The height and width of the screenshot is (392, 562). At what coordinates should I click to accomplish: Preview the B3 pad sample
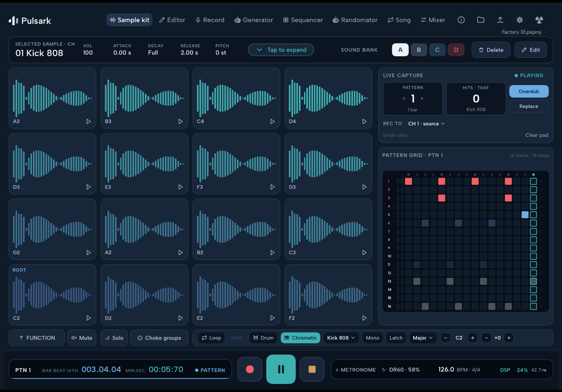pyautogui.click(x=180, y=121)
